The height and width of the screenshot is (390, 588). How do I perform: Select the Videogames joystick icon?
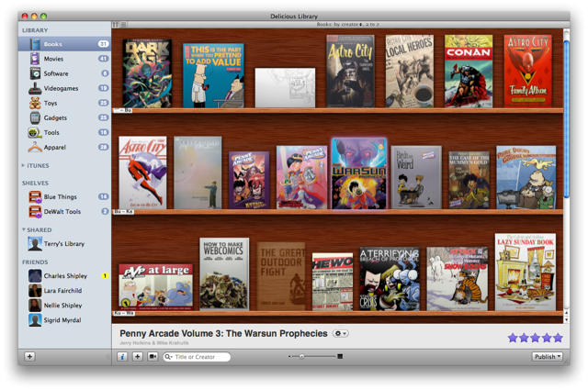click(x=35, y=89)
